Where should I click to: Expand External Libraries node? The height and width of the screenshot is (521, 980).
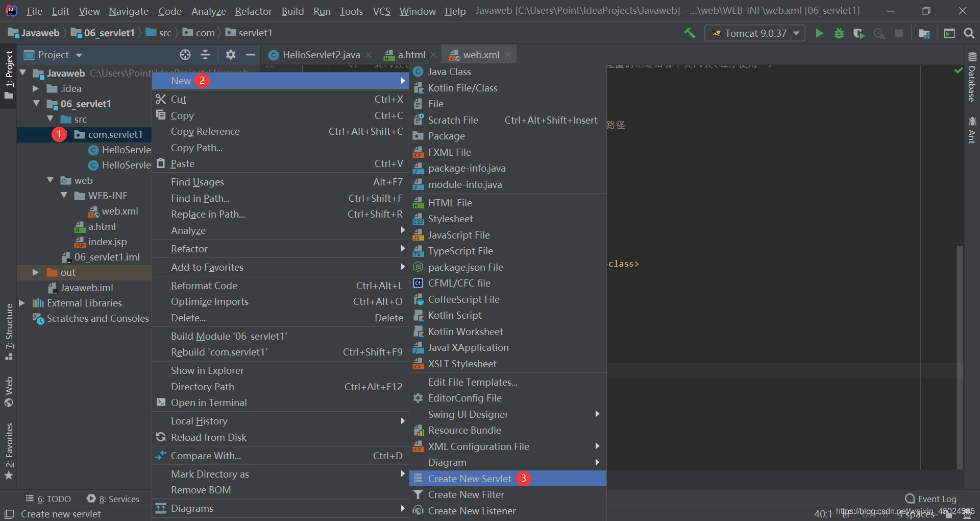click(x=22, y=303)
